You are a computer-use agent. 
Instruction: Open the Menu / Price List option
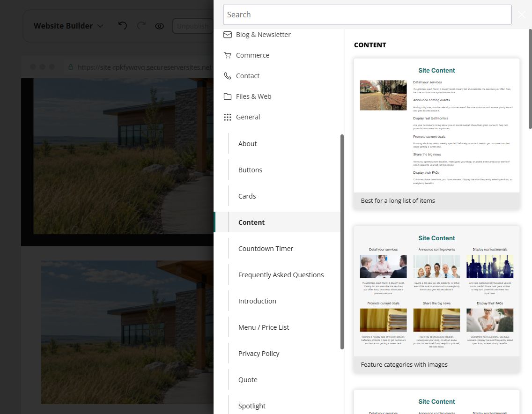coord(264,327)
